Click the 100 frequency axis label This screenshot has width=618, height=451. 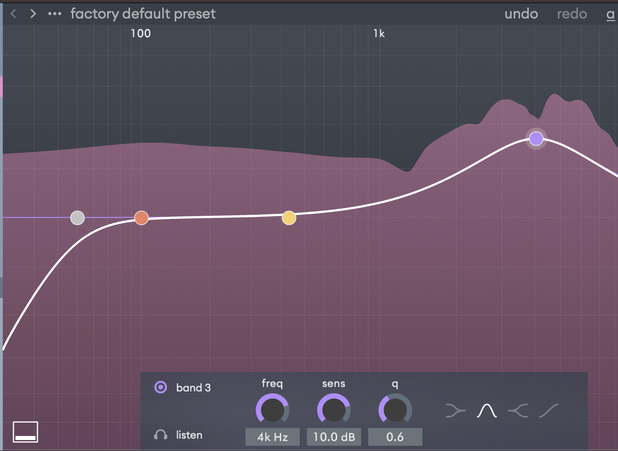click(x=141, y=34)
